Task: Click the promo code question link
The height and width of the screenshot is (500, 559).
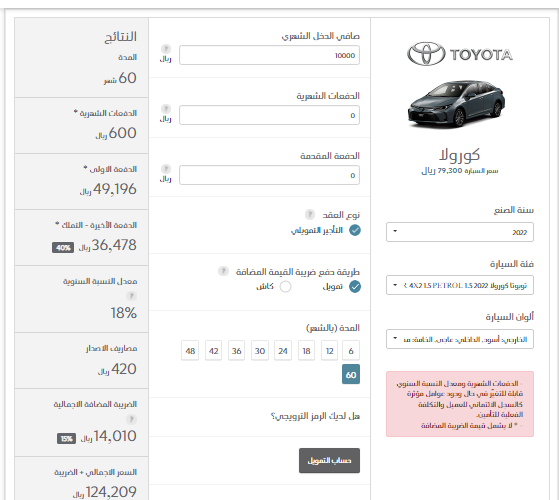Action: [315, 416]
